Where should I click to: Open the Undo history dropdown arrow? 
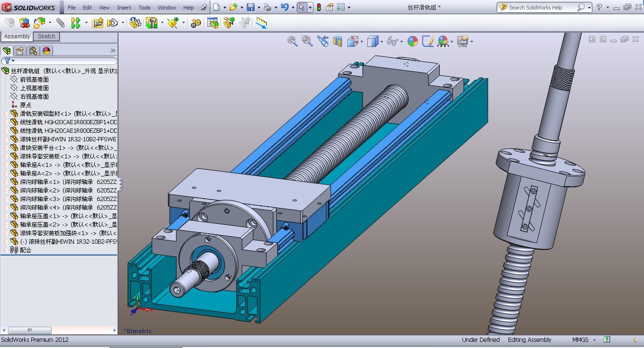tap(292, 8)
